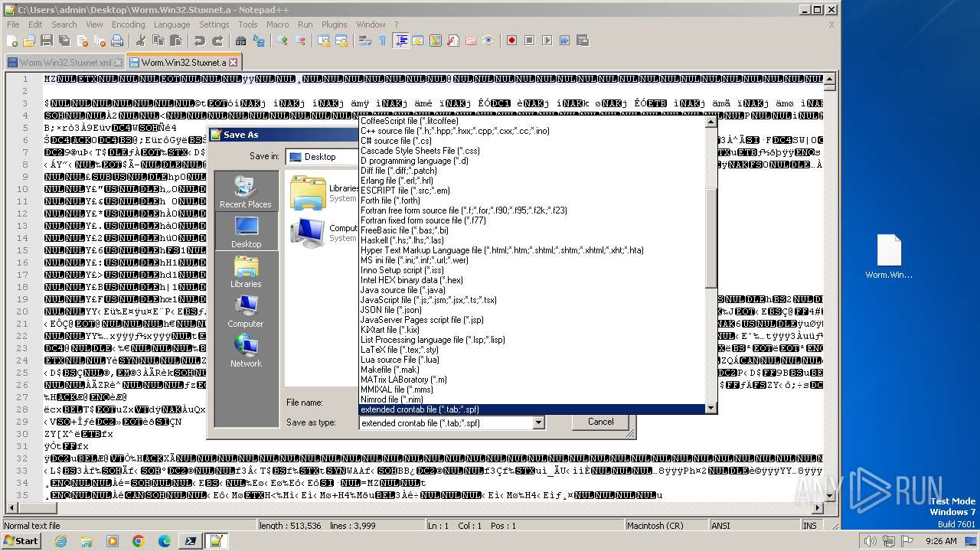Click the Cut scissors toolbar icon
This screenshot has width=980, height=551.
coord(140,41)
